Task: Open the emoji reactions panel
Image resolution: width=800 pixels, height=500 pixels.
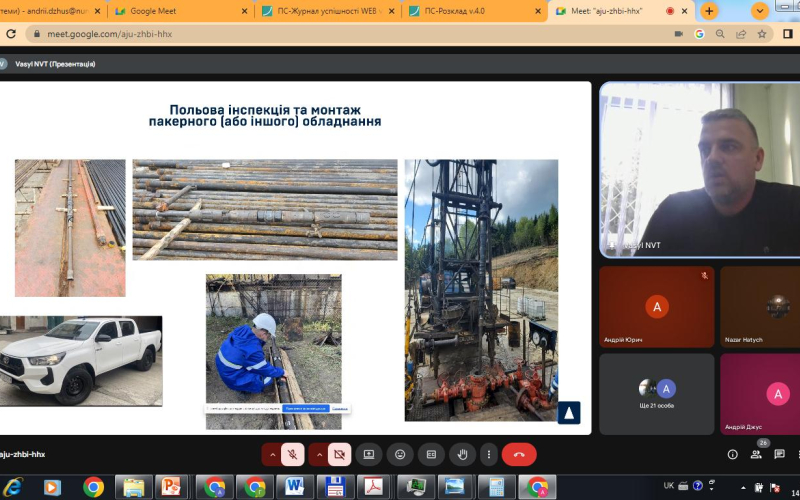Action: 400,454
